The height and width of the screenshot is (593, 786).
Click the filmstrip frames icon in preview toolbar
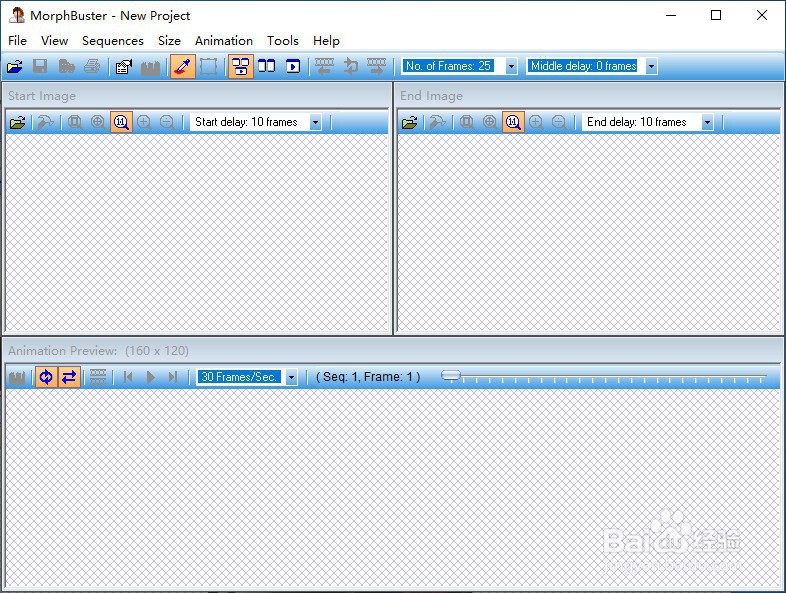point(98,377)
